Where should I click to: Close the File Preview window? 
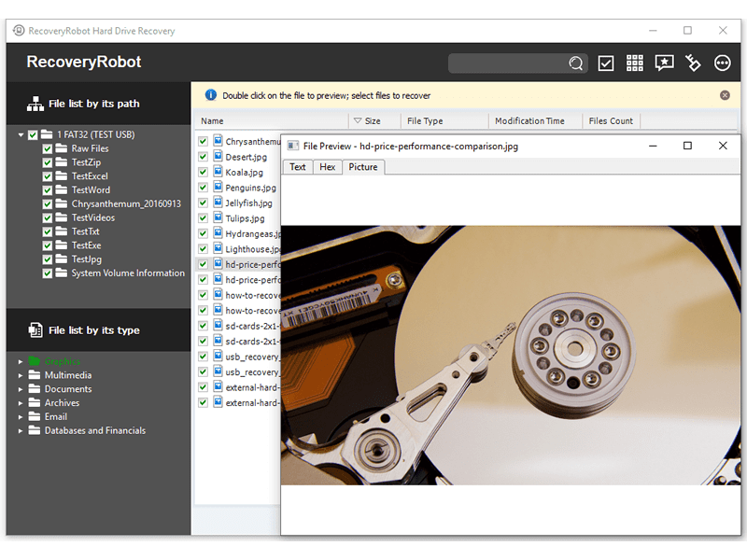(x=723, y=146)
